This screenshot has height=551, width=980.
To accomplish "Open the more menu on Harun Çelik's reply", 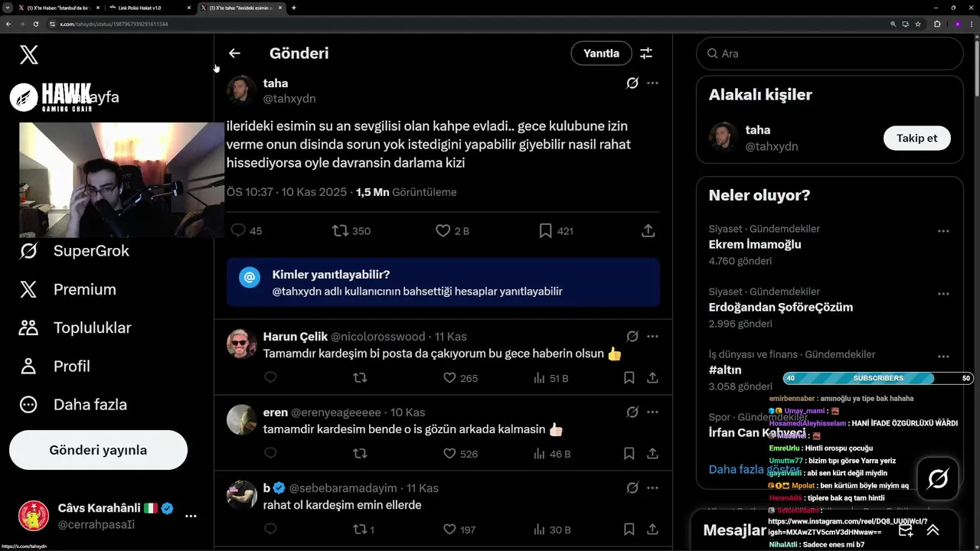I will pos(652,336).
